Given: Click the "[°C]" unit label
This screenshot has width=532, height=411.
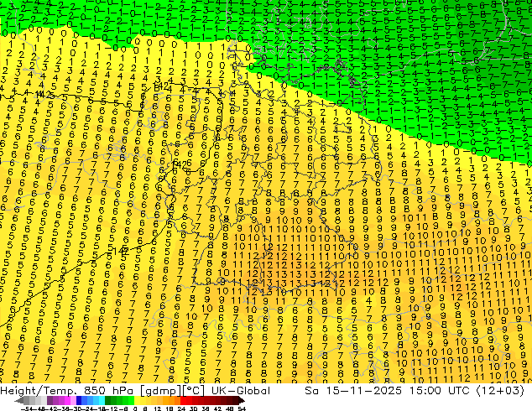Looking at the screenshot, I should coord(194,391).
